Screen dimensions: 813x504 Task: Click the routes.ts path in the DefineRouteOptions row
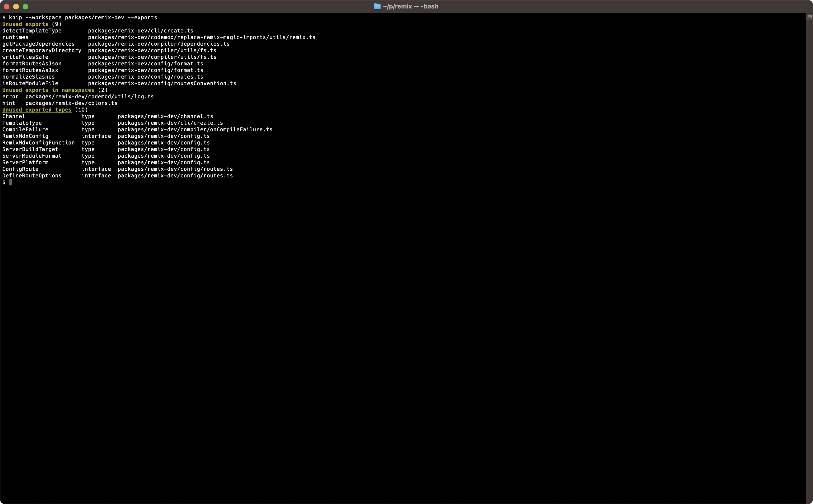pyautogui.click(x=175, y=176)
